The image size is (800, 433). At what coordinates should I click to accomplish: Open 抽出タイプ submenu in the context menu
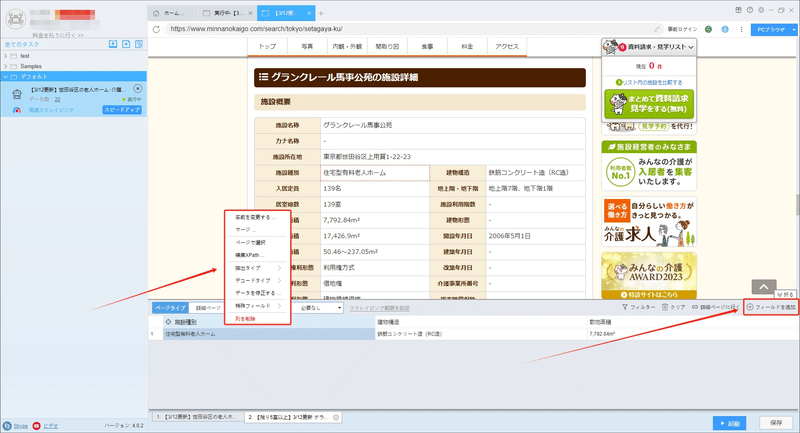[257, 268]
